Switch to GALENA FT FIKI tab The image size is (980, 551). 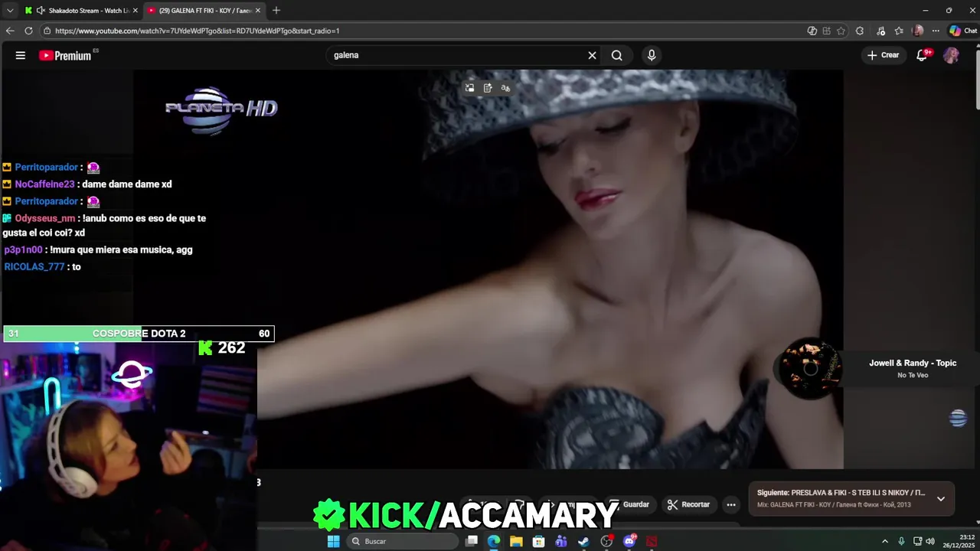point(203,11)
